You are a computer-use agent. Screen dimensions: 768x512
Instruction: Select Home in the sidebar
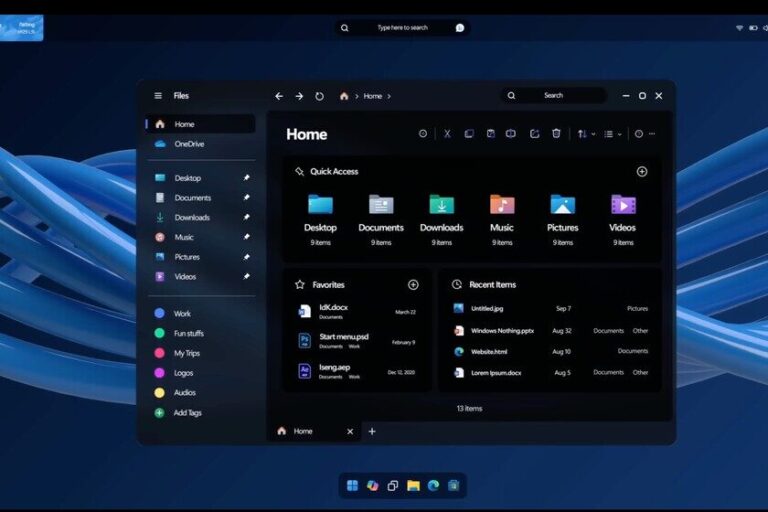(201, 124)
